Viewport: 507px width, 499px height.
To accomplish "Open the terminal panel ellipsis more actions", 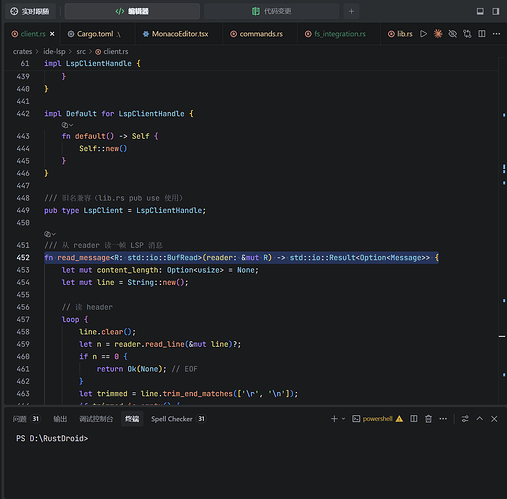I will click(x=443, y=419).
